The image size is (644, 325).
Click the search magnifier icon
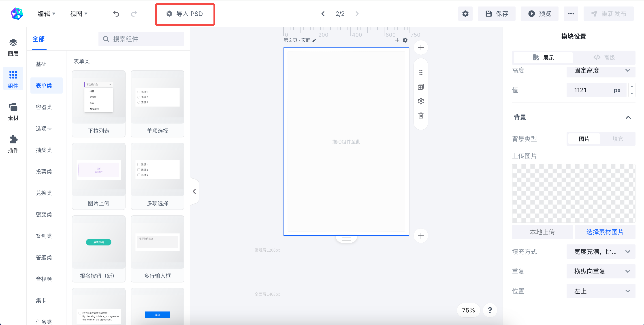[106, 39]
